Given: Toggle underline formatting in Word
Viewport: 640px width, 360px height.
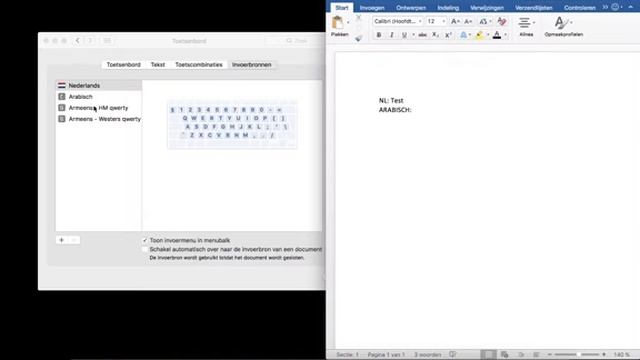Looking at the screenshot, I should (x=404, y=35).
